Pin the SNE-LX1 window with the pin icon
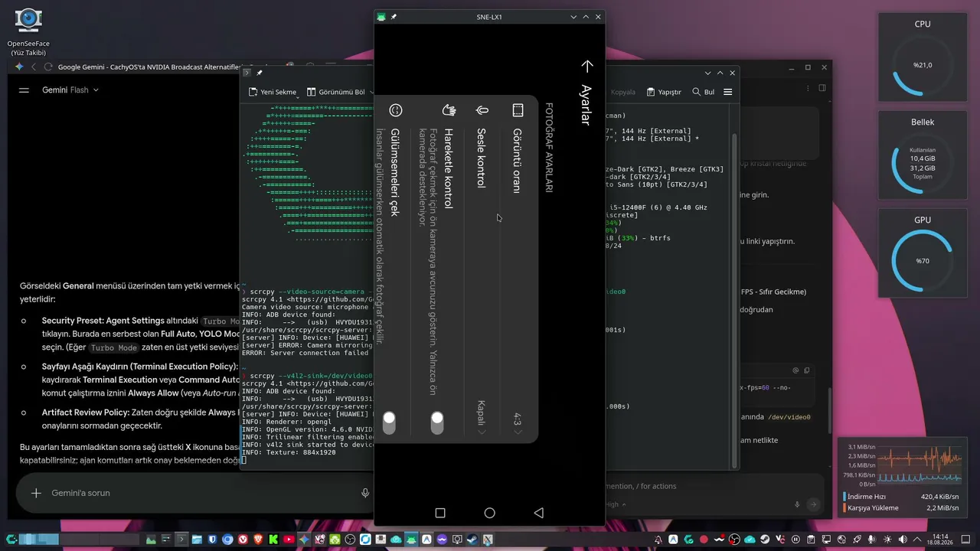This screenshot has height=551, width=980. [394, 17]
